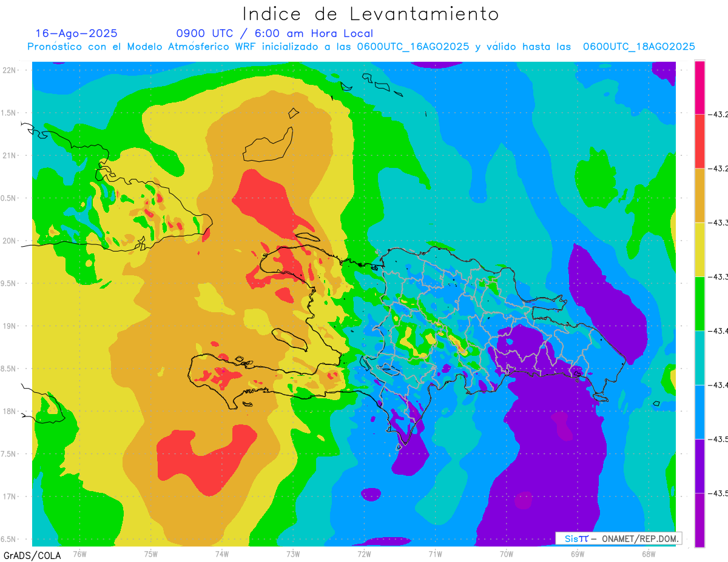Image resolution: width=728 pixels, height=562 pixels.
Task: Click the '71W' longitude label
Action: coord(435,554)
